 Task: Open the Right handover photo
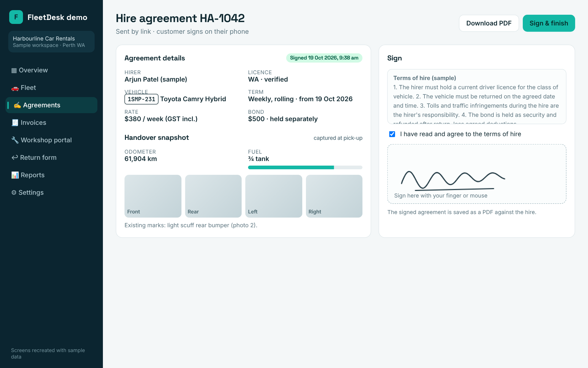334,196
